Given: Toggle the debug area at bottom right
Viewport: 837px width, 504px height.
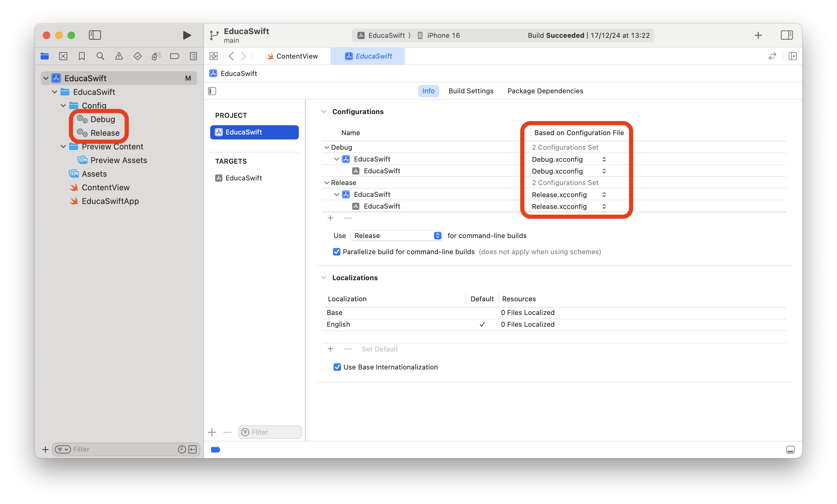Looking at the screenshot, I should (x=790, y=450).
